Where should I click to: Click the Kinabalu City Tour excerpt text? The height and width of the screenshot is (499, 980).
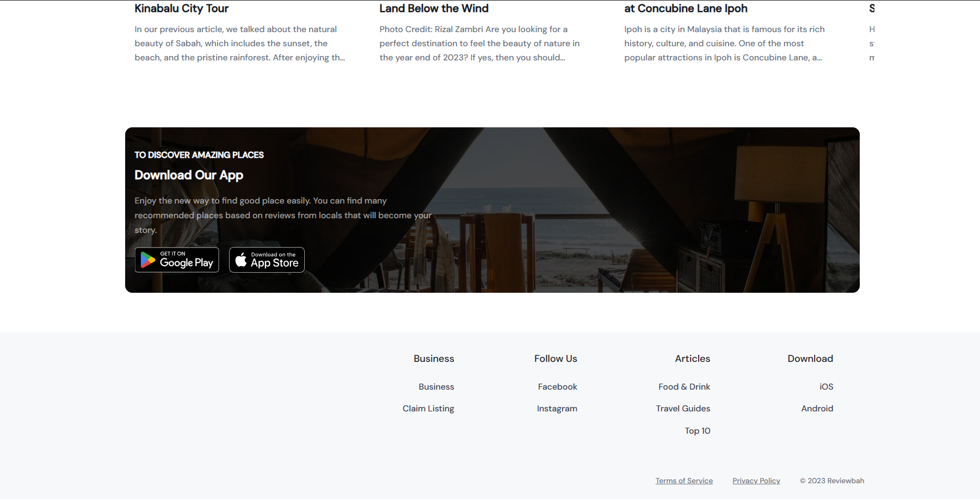[x=239, y=44]
